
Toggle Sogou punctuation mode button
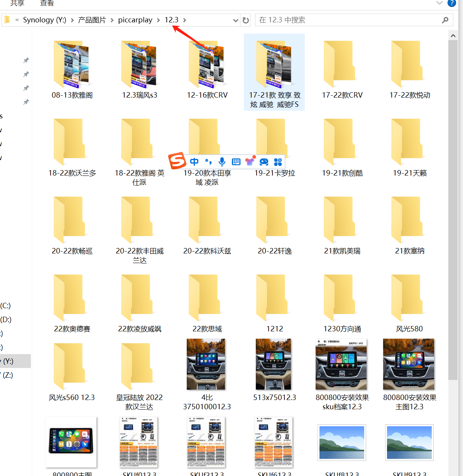coord(208,162)
